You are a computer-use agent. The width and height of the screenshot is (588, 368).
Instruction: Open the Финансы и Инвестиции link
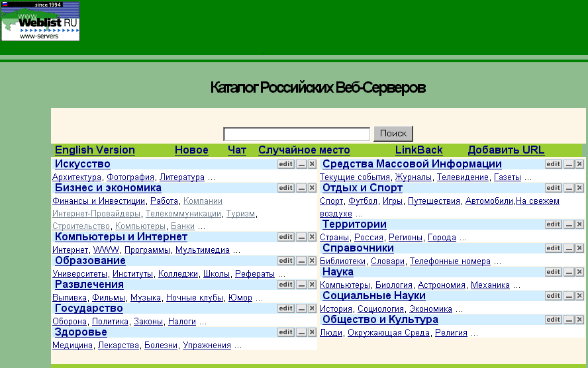[x=99, y=201]
